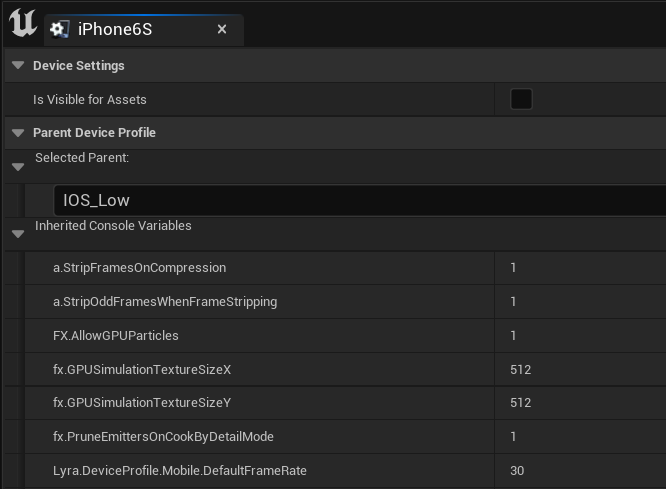Collapse the Device Settings section
Screen dimensions: 666x489
click(x=17, y=66)
